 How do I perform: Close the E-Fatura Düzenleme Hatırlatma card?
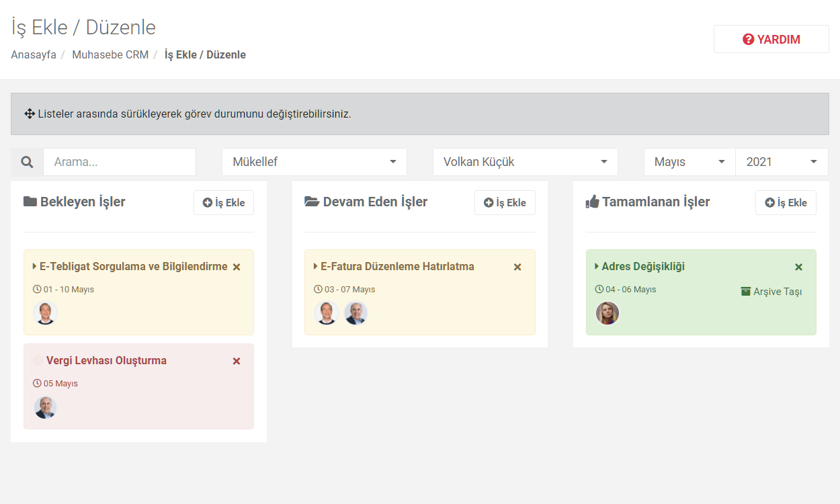[x=517, y=267]
